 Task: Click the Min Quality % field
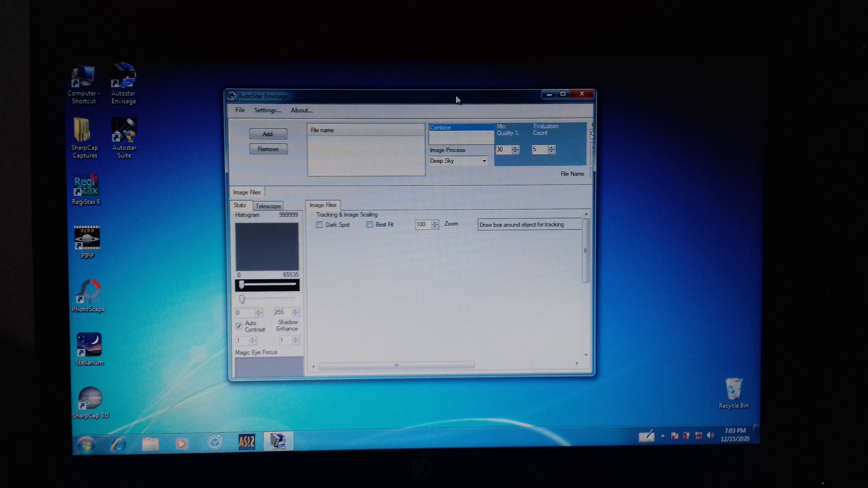tap(503, 150)
